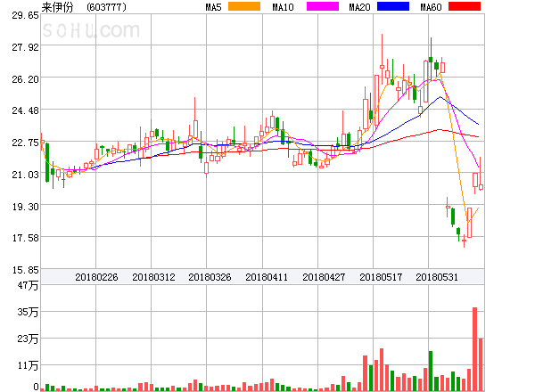Click the 22.75 price axis label
Viewport: 535px width, 392px height.
pyautogui.click(x=25, y=143)
